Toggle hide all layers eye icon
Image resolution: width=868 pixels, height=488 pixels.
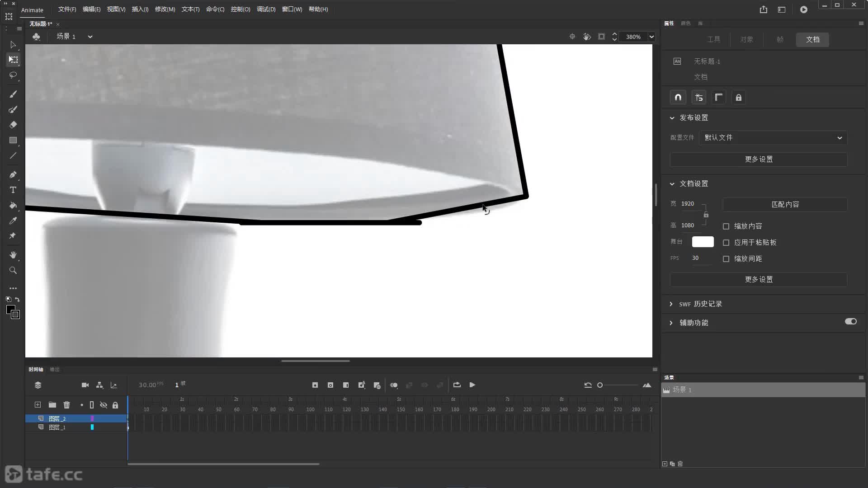(x=104, y=405)
